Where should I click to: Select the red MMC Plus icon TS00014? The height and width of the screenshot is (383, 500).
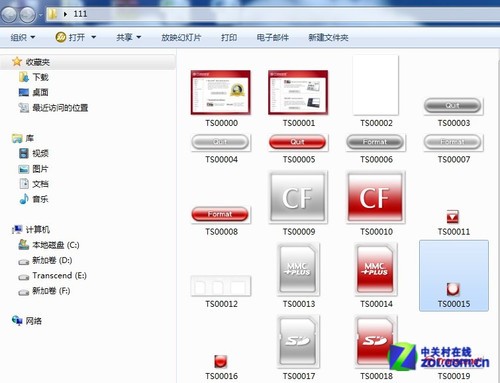tap(375, 269)
